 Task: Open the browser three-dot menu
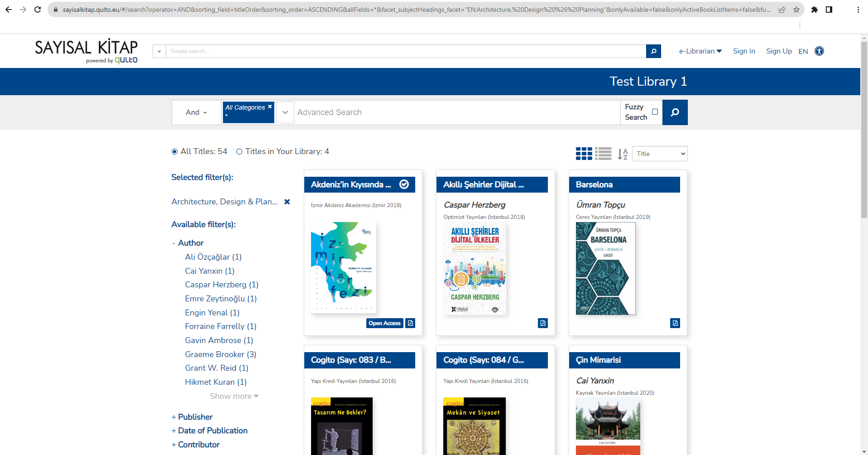coord(858,10)
